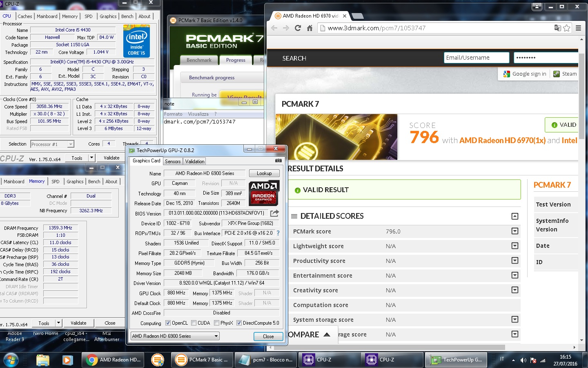588x368 pixels.
Task: Toggle CUDA checkbox in GPU-Z
Action: 194,323
